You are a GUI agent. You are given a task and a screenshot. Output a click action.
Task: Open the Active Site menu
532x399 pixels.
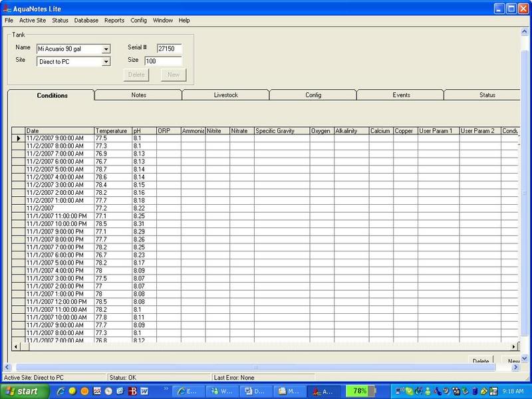(33, 21)
